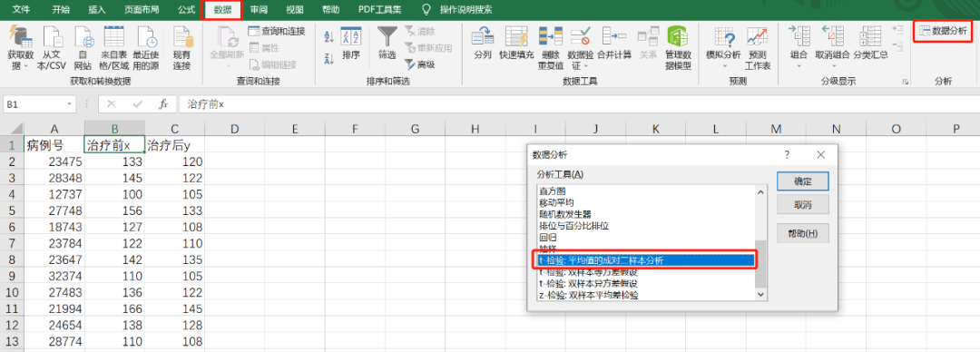
Task: Expand the Name Box dropdown arrow
Action: (x=70, y=104)
